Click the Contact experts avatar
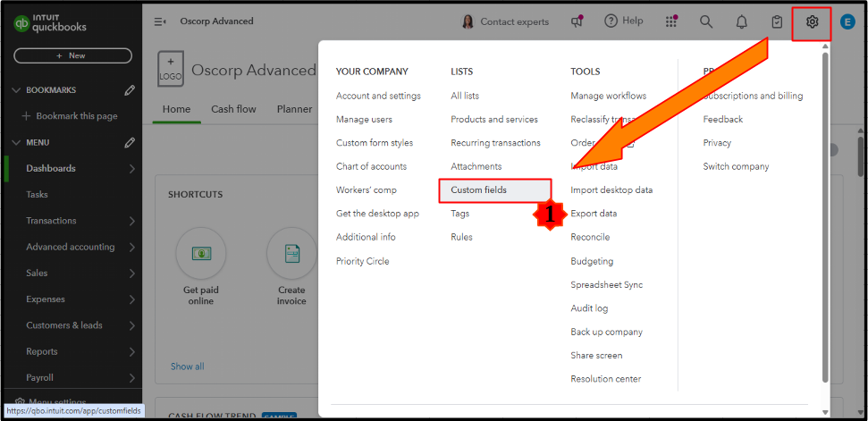 pos(468,21)
